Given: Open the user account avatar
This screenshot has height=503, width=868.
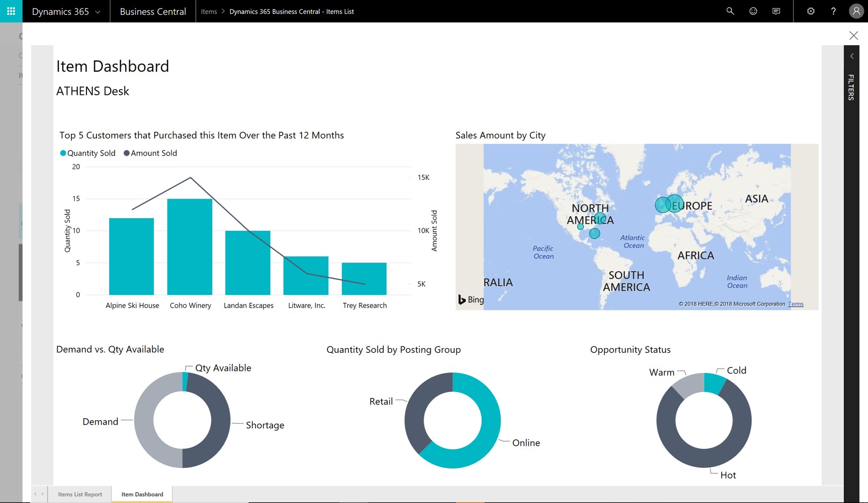Looking at the screenshot, I should (856, 11).
